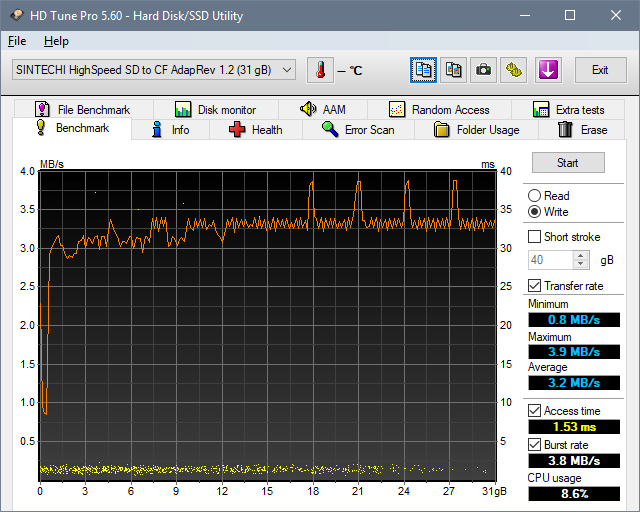Click the purple down-arrow minimize to tray icon
Screen dimensions: 640x512
(x=548, y=70)
